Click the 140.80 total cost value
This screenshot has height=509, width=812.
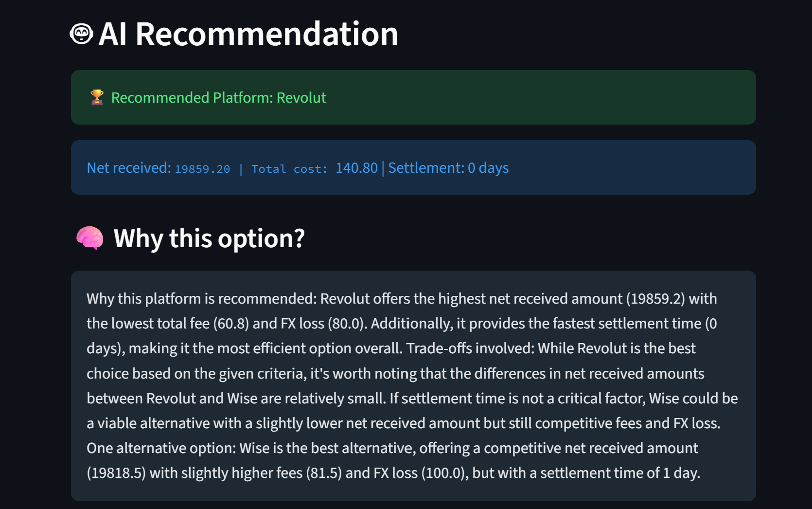(356, 168)
